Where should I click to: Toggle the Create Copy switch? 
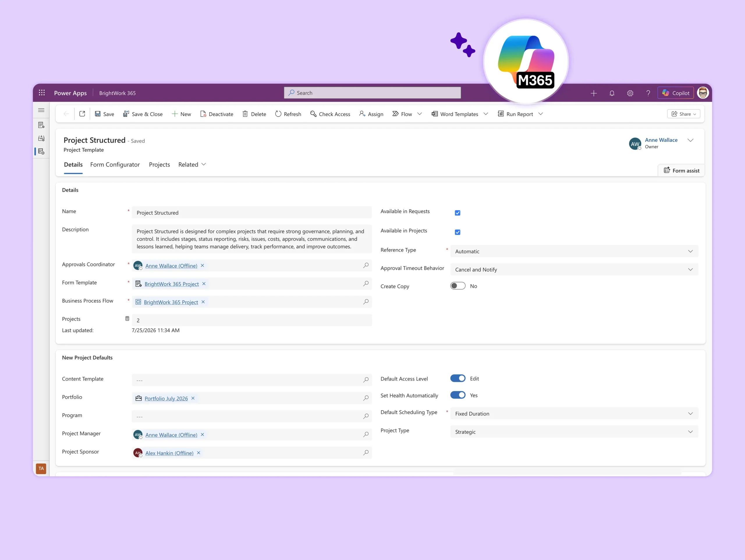click(x=458, y=286)
